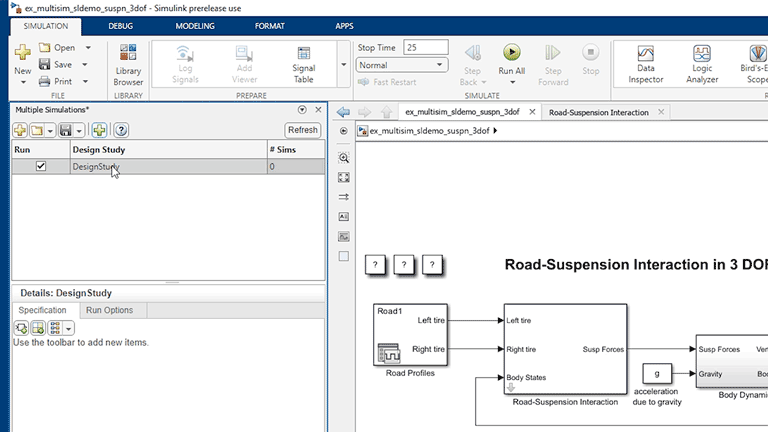Viewport: 768px width, 432px height.
Task: Click the help icon in Multiple Simulations panel
Action: [x=121, y=130]
